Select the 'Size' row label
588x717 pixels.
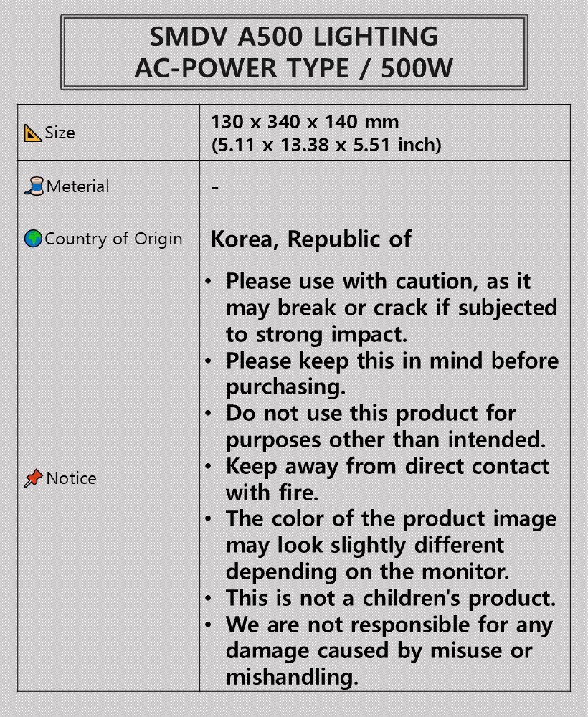60,133
